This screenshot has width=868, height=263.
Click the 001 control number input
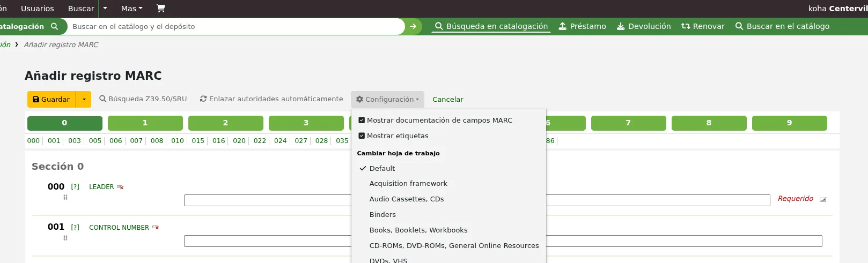(503, 241)
